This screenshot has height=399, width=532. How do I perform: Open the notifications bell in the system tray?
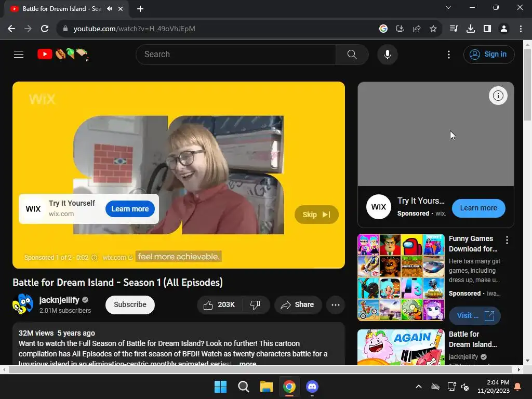click(x=518, y=387)
